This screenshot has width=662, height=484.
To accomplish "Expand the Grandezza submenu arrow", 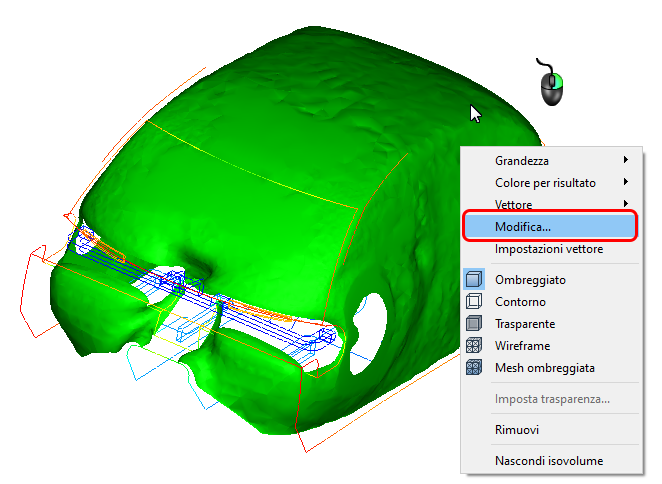I will coord(626,160).
